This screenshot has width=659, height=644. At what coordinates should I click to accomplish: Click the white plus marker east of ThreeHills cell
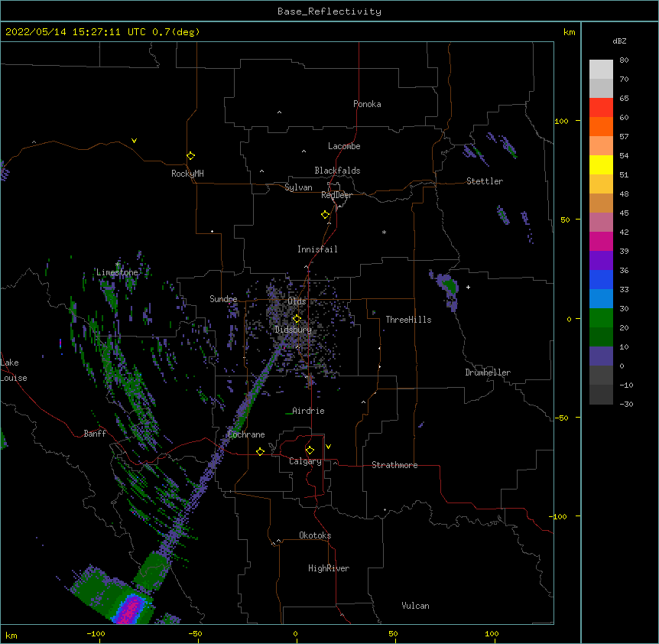(x=468, y=287)
